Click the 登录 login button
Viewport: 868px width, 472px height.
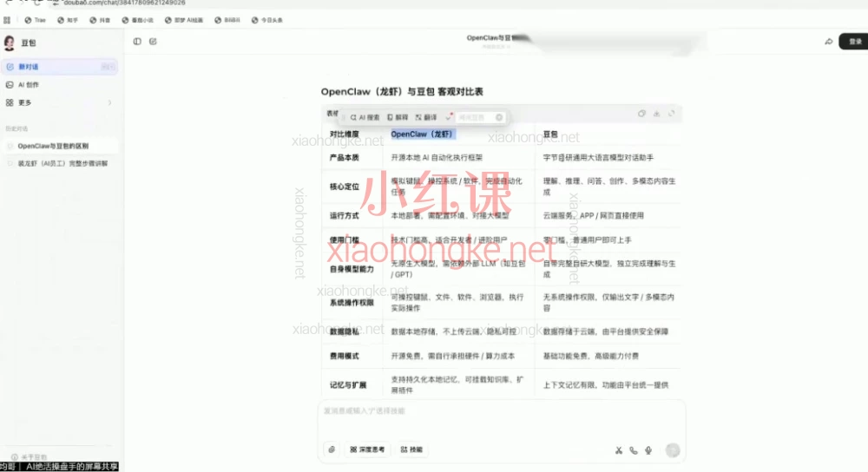point(855,42)
